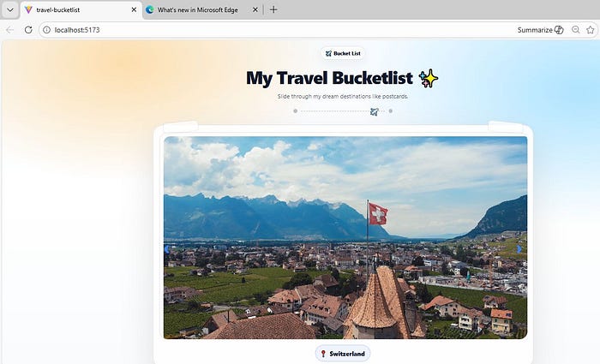Reload the current page
The height and width of the screenshot is (364, 600).
pos(28,30)
